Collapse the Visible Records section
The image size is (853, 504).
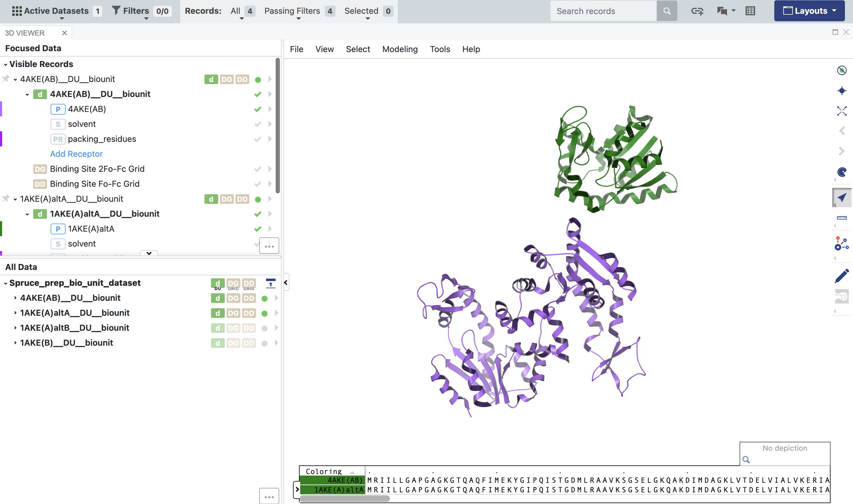coord(6,64)
